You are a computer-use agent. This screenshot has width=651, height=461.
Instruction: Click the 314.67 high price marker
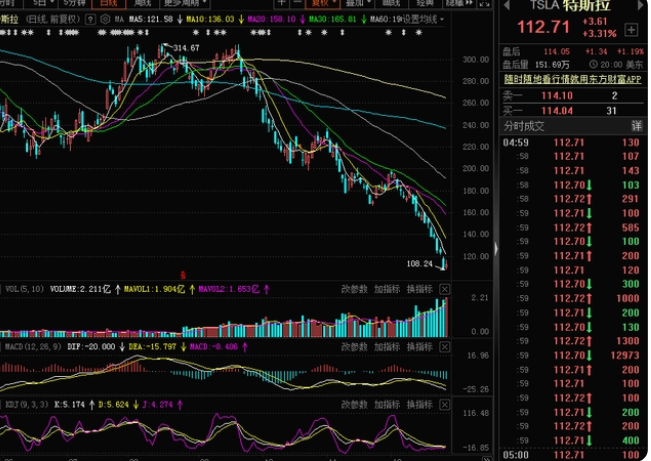click(186, 48)
